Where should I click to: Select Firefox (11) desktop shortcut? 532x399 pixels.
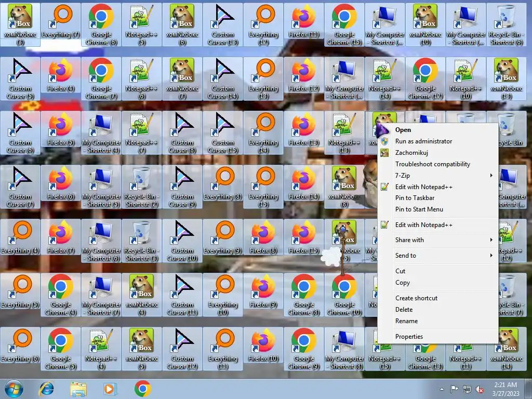304,22
